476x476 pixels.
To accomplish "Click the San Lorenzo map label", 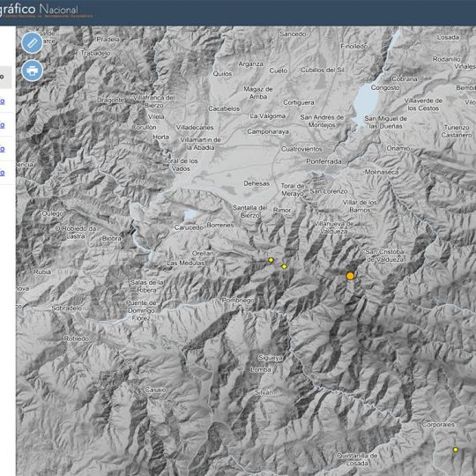I will pyautogui.click(x=329, y=191).
